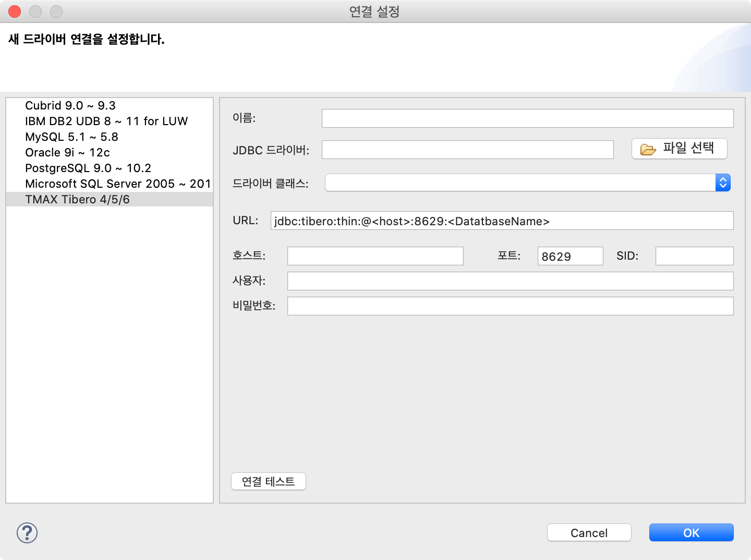
Task: Open the 드라이버 클래스 dropdown arrow
Action: (723, 182)
